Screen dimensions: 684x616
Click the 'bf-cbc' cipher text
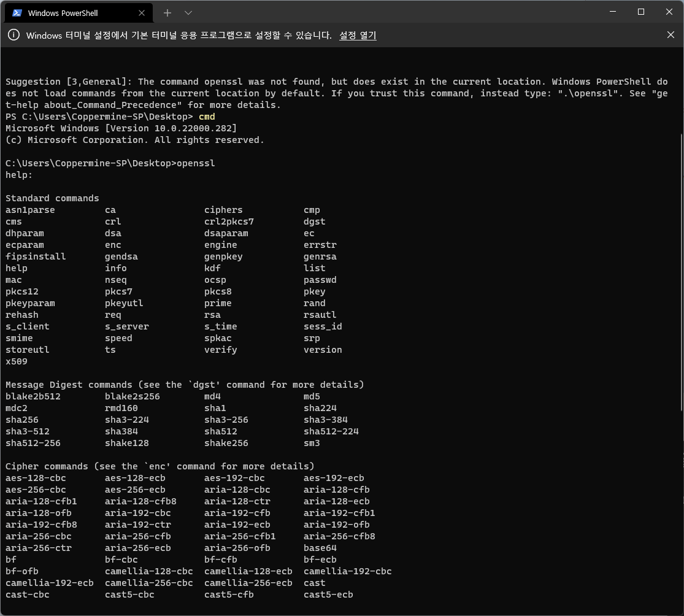click(121, 560)
